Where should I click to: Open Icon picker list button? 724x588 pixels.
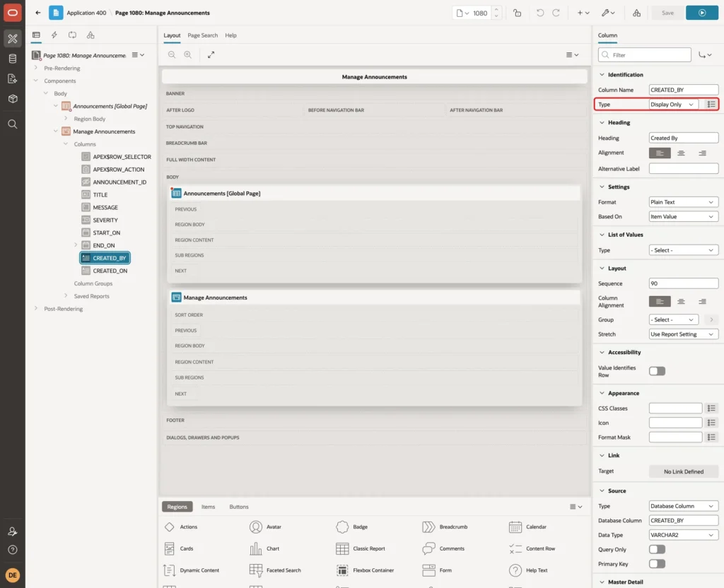[711, 423]
